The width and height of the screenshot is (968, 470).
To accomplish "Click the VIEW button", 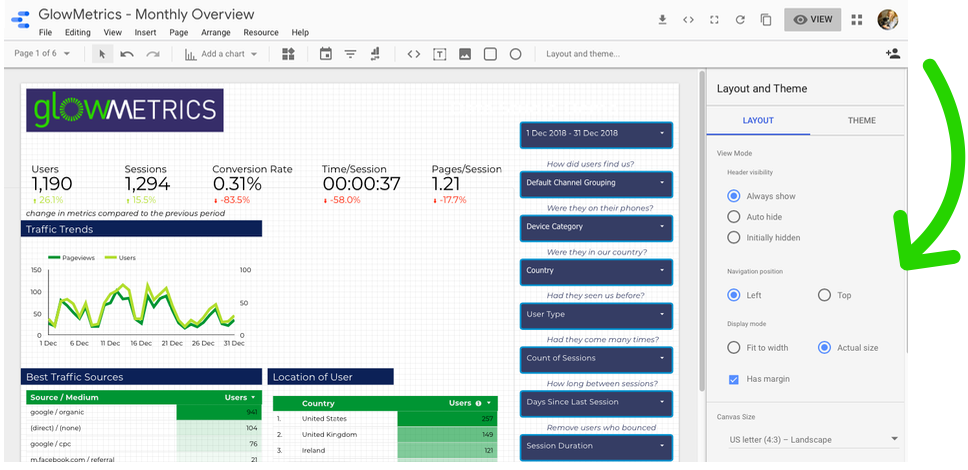I will [x=811, y=19].
